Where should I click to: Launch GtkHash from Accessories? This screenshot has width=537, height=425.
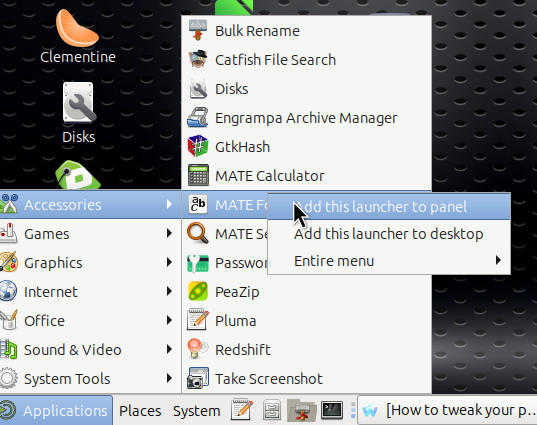pos(307,147)
